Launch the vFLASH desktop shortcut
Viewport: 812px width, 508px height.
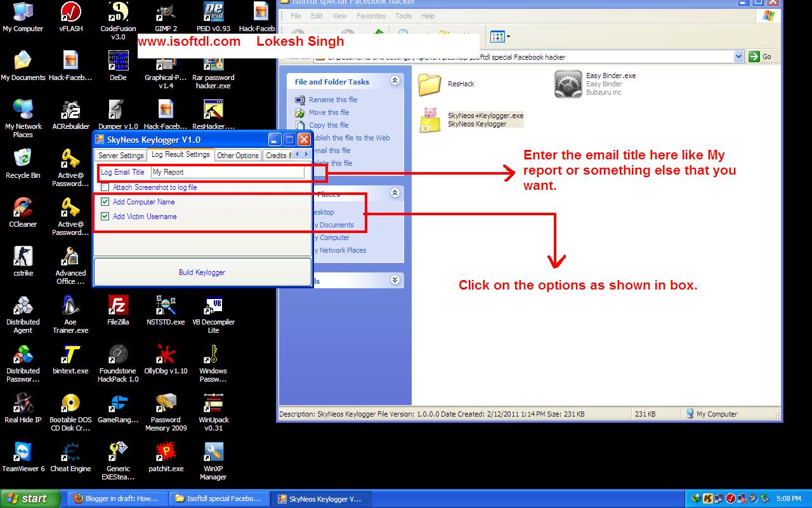[x=70, y=17]
